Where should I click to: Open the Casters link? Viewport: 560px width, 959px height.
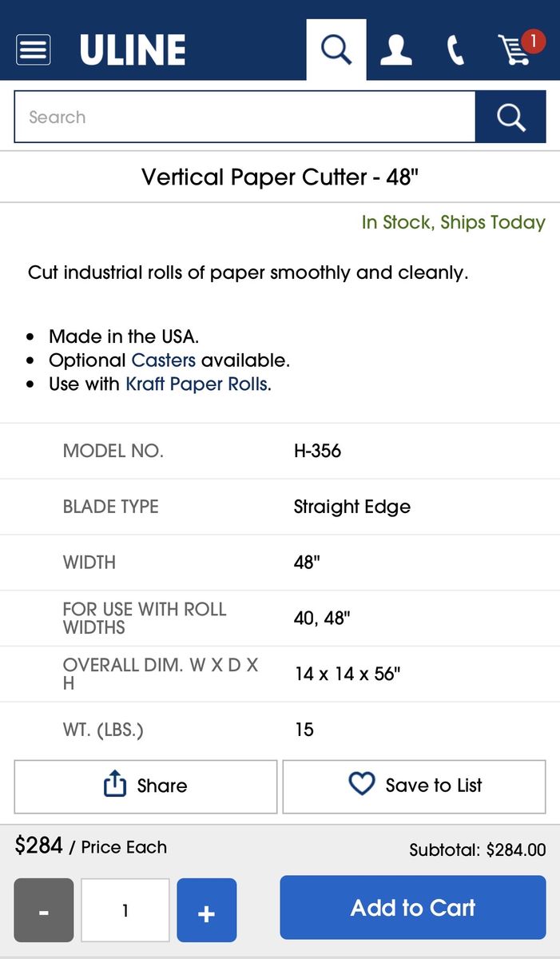point(163,360)
